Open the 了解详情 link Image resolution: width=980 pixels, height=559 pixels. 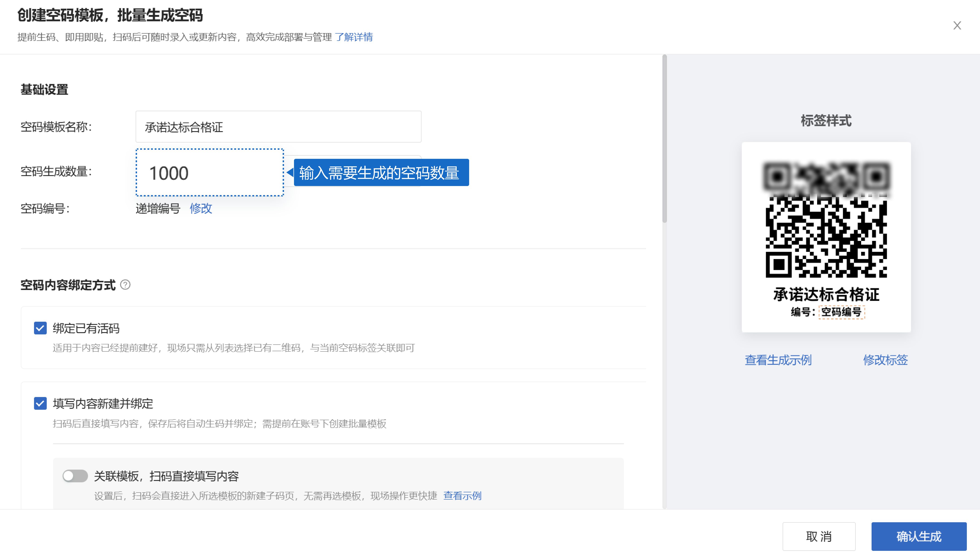pos(353,37)
